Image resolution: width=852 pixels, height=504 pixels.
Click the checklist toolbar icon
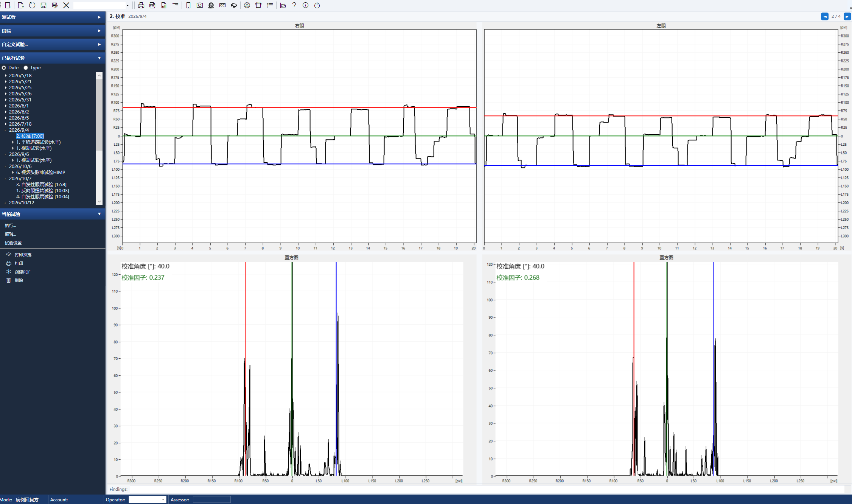(270, 5)
